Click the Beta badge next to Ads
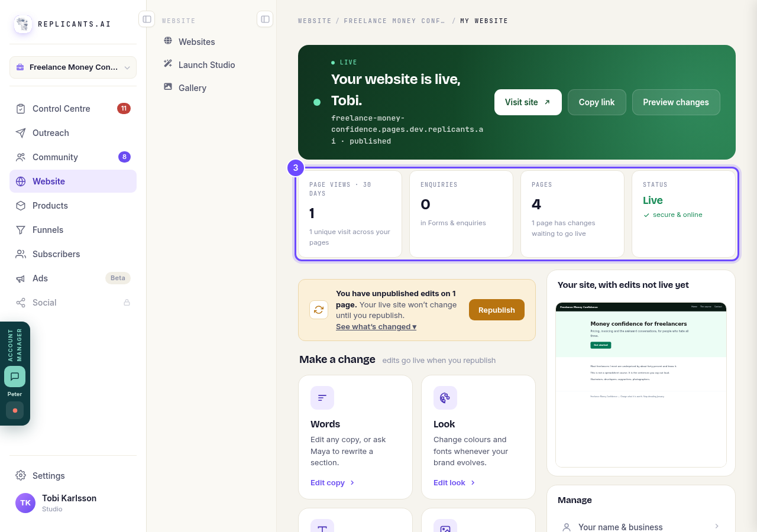Viewport: 757px width, 532px height. tap(118, 278)
